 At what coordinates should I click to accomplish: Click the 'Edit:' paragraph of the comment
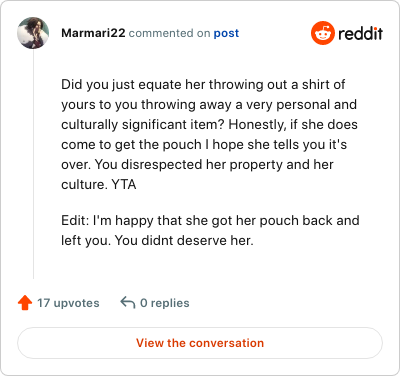pos(210,230)
